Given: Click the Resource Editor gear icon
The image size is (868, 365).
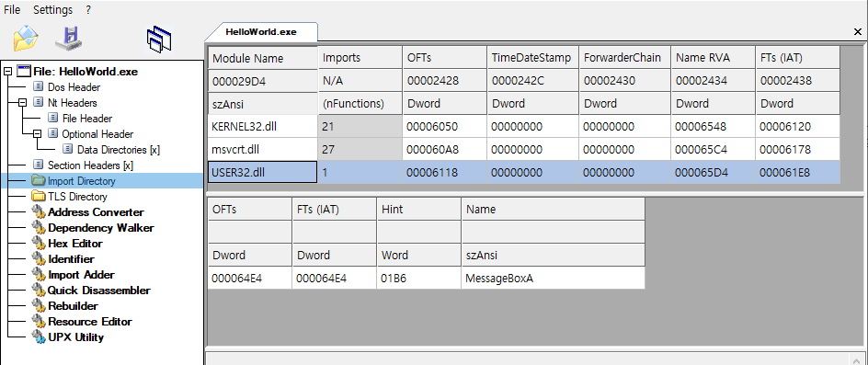Looking at the screenshot, I should click(39, 321).
